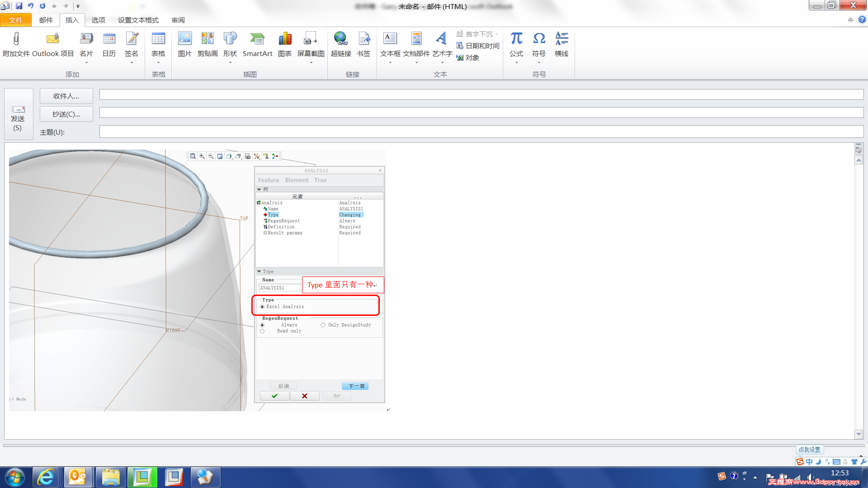
Task: Insert a Table from the ribbon
Action: [158, 39]
